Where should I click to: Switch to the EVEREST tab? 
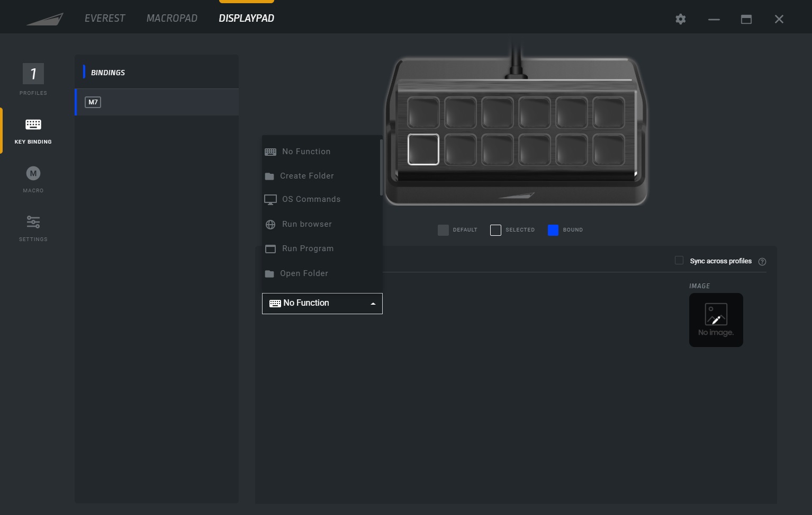coord(105,18)
